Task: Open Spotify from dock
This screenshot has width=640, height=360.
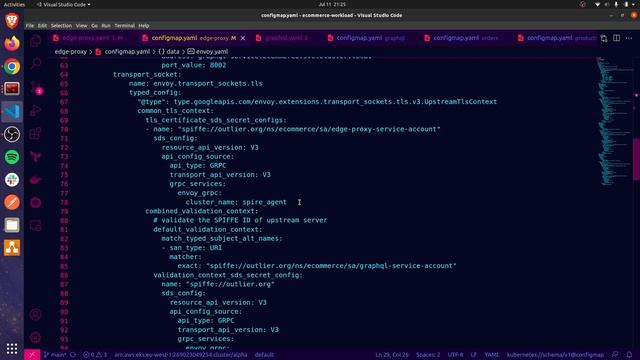Action: tap(12, 157)
